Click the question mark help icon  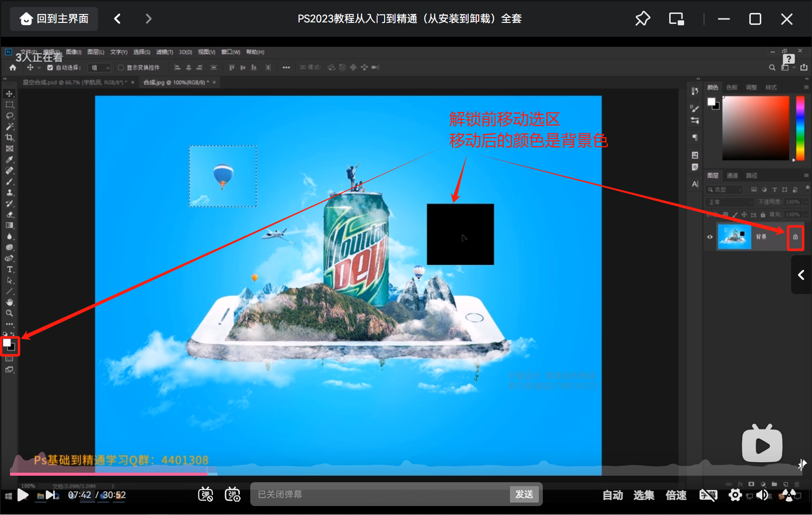tap(789, 59)
